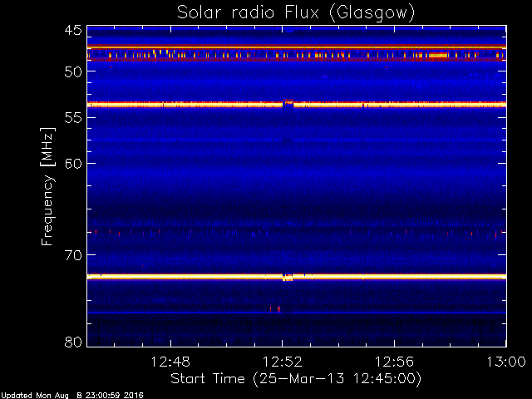Screen dimensions: 532x399
Task: Click the 'Frequency [MHz]' axis label
Action: click(x=47, y=186)
